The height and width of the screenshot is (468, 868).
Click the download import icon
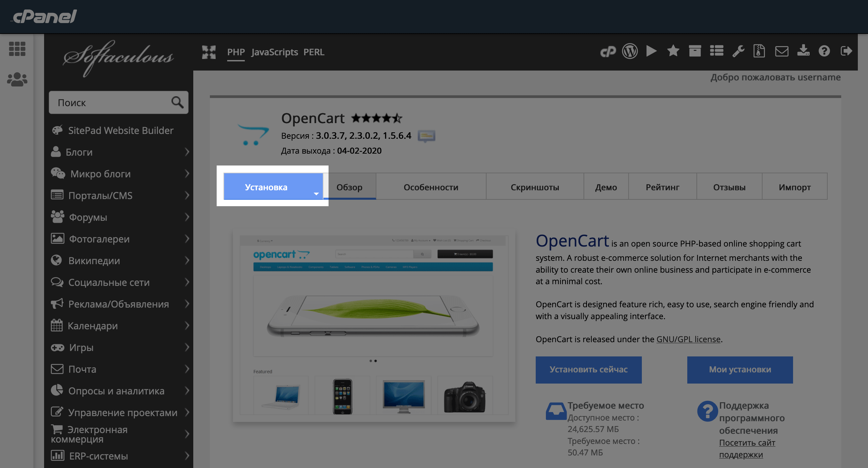[x=803, y=51]
